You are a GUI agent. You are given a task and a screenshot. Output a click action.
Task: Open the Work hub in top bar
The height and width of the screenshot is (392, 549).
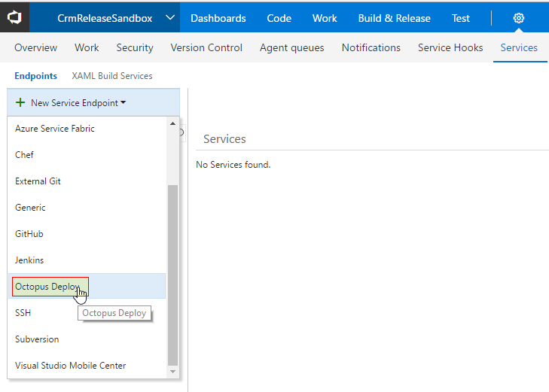tap(325, 18)
